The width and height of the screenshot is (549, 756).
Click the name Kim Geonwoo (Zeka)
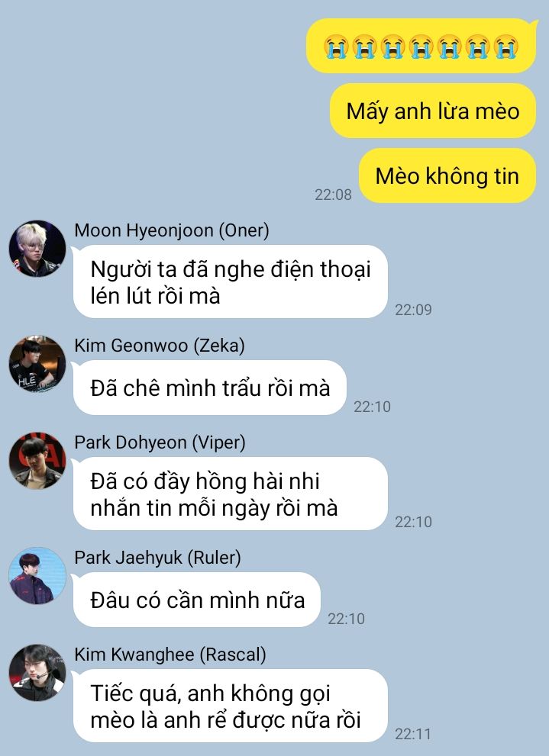coord(159,346)
